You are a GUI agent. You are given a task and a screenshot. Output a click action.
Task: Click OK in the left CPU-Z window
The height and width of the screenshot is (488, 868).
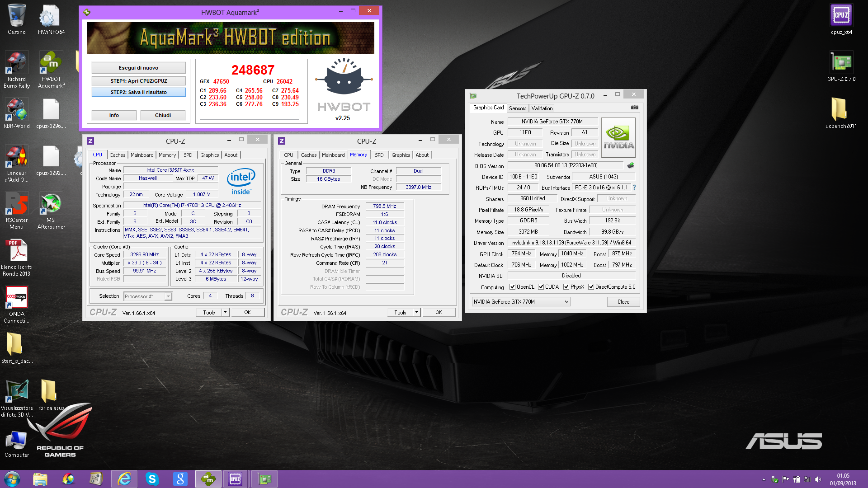pos(247,312)
